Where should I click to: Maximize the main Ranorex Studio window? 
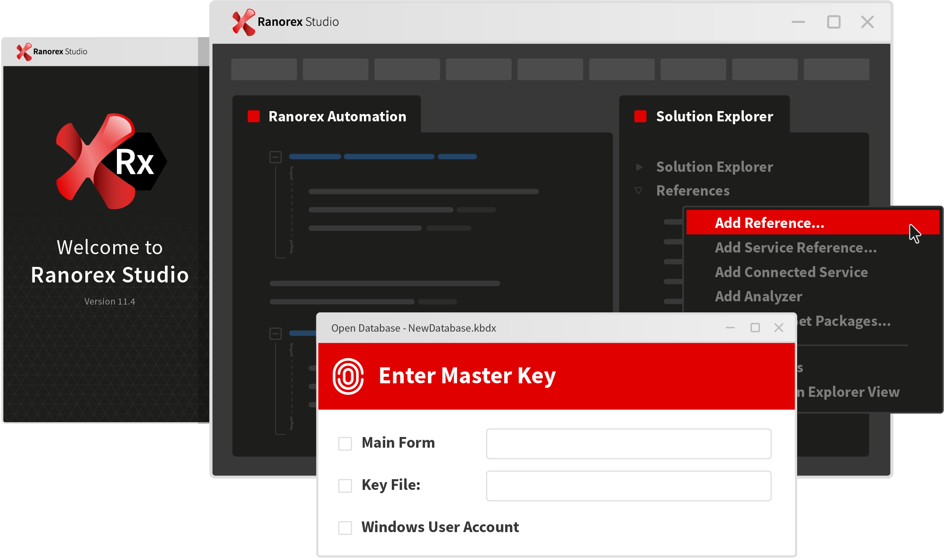coord(834,22)
